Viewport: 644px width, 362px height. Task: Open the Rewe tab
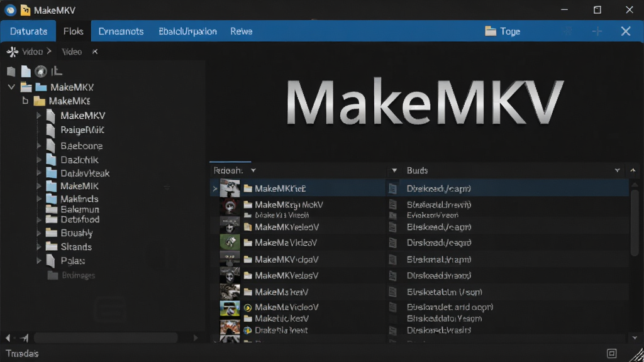point(241,31)
